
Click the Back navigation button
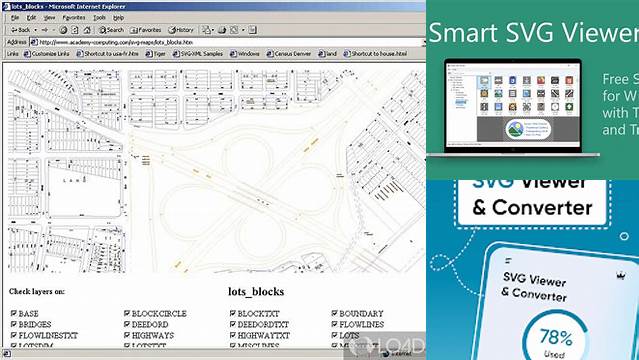pyautogui.click(x=21, y=30)
